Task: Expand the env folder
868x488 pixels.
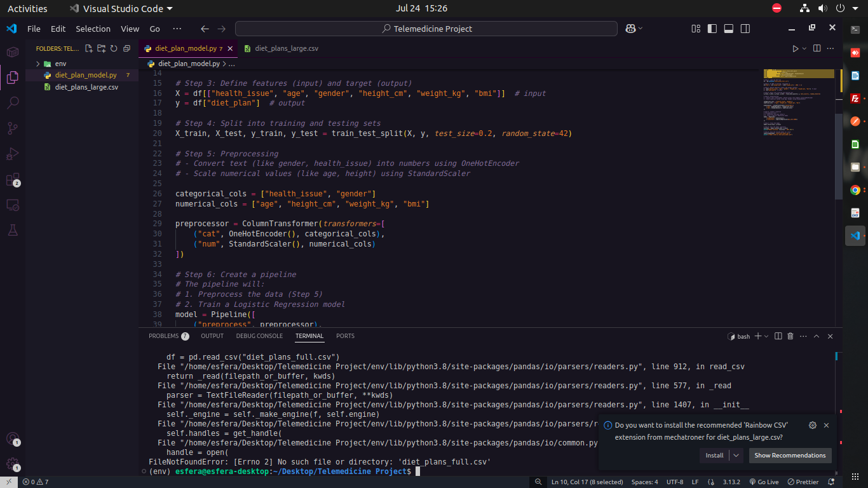Action: coord(60,64)
